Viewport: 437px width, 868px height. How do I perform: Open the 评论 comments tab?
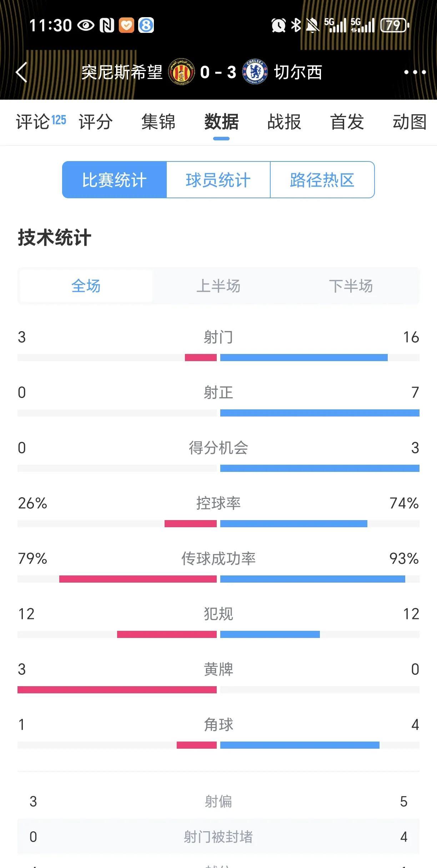41,122
